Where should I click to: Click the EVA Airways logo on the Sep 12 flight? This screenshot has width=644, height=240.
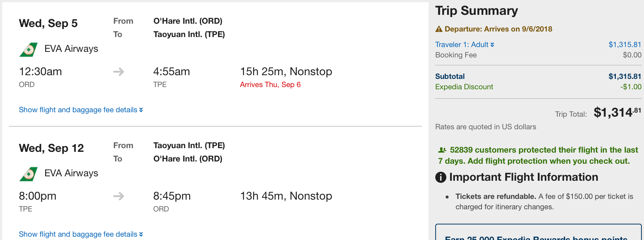tap(28, 174)
